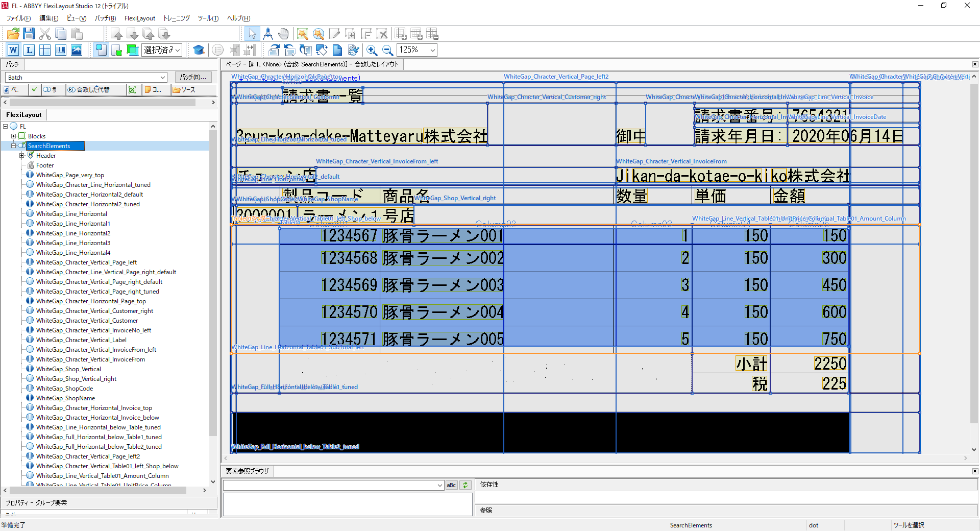Zoom in with the magnifier plus icon
Image resolution: width=980 pixels, height=531 pixels.
[372, 50]
